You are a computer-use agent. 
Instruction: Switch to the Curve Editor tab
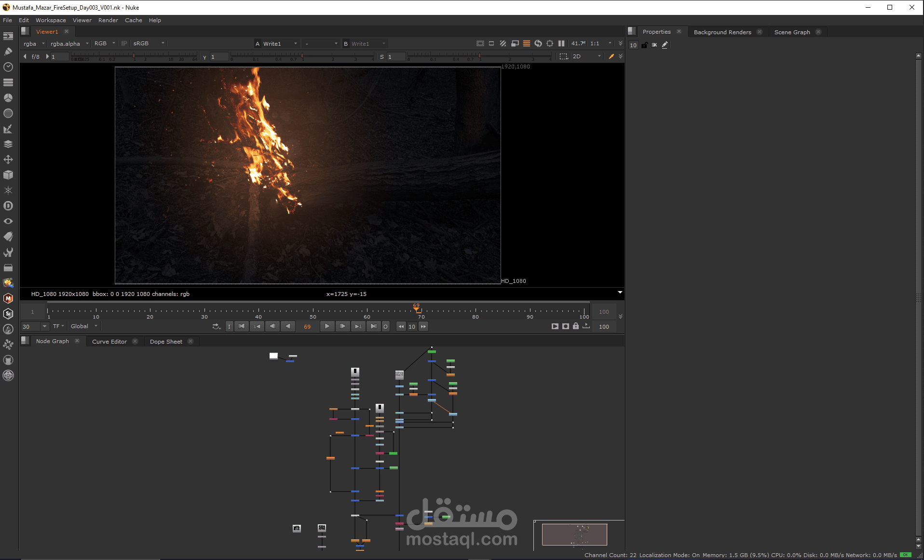coord(109,342)
